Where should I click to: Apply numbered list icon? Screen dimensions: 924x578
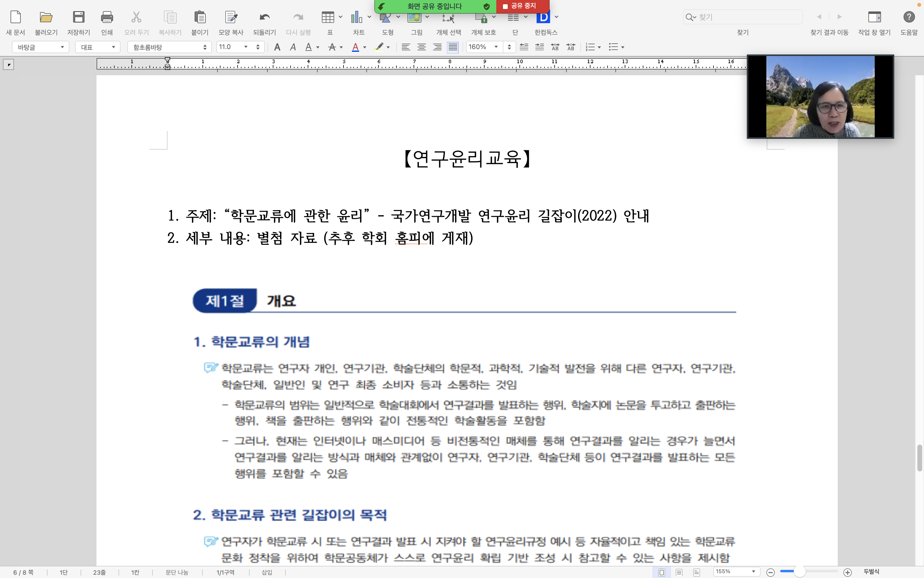(x=590, y=47)
